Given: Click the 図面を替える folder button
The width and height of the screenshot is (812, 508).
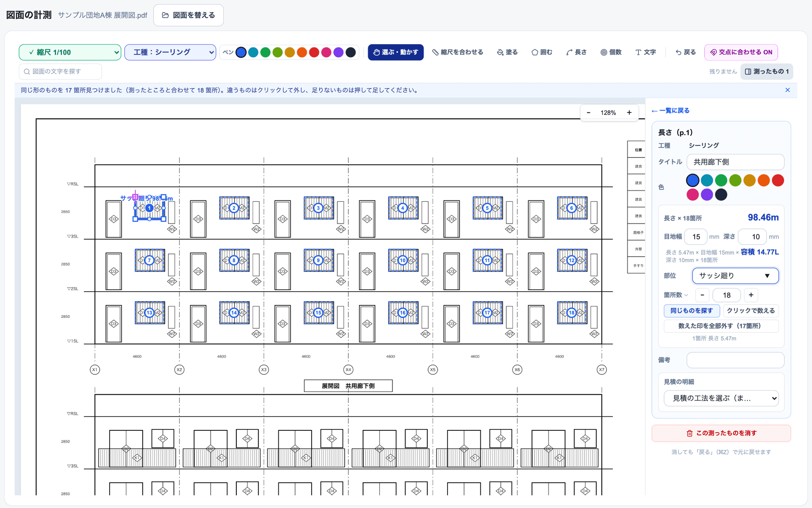Looking at the screenshot, I should click(x=188, y=15).
